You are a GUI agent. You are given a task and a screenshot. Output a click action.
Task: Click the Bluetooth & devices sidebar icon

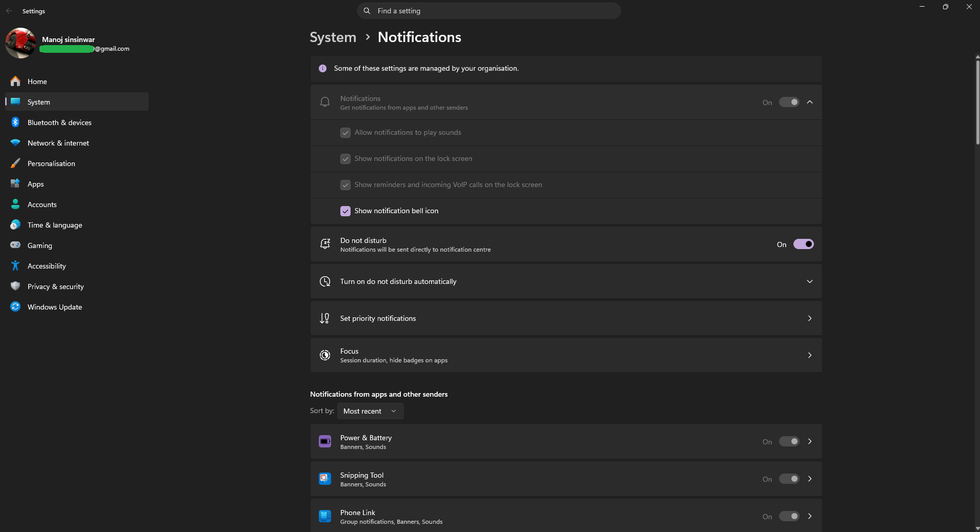[x=15, y=122]
